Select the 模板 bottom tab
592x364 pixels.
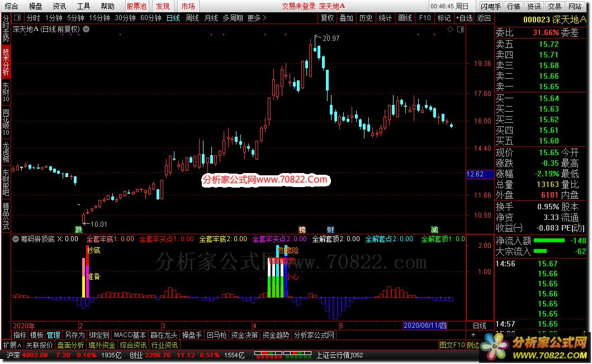37,335
